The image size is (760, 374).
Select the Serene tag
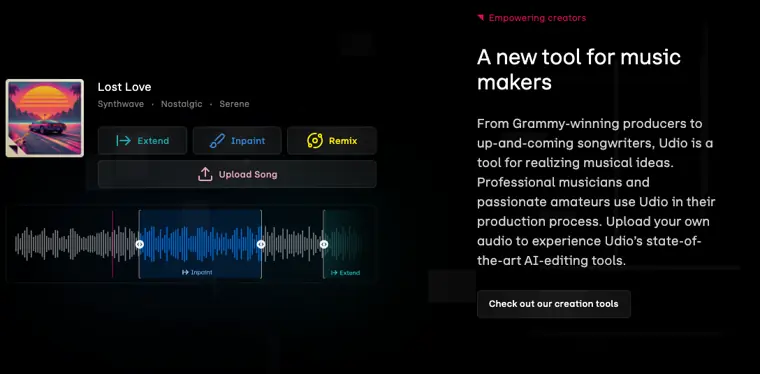coord(235,104)
